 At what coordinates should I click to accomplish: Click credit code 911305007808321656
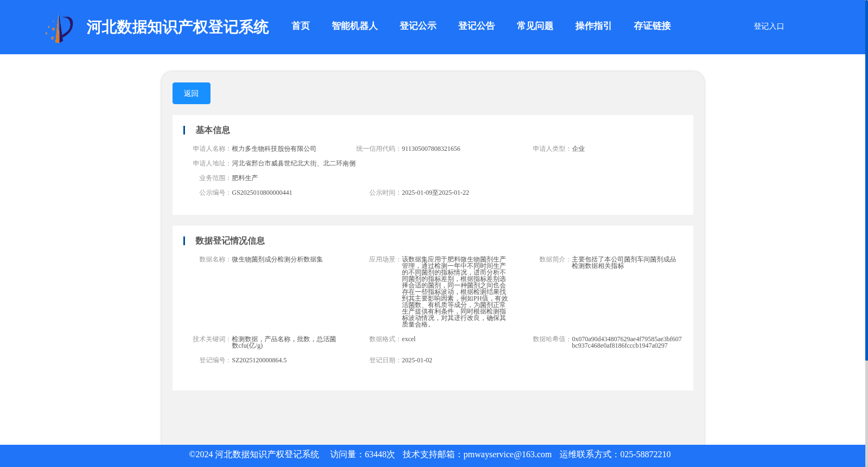(431, 149)
